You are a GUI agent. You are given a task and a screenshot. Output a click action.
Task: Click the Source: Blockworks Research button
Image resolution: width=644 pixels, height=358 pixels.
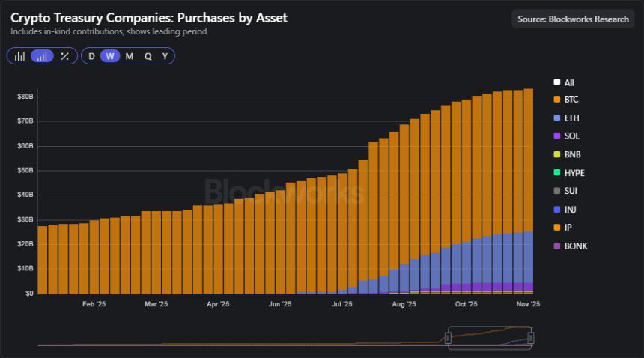pyautogui.click(x=573, y=19)
